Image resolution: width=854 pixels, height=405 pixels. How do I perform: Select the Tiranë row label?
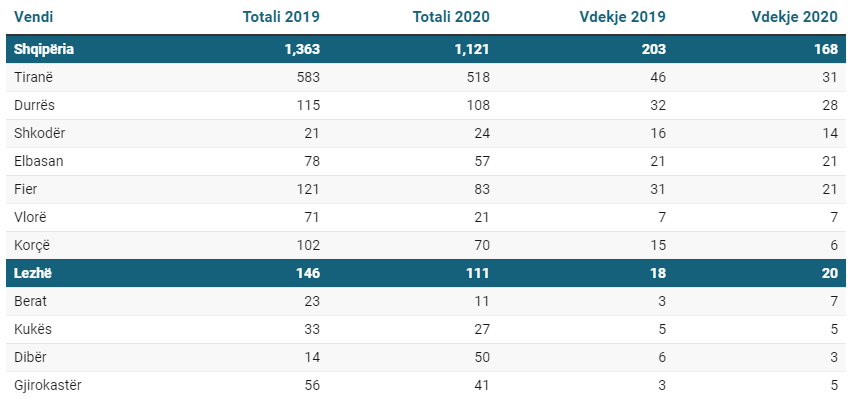(x=32, y=77)
